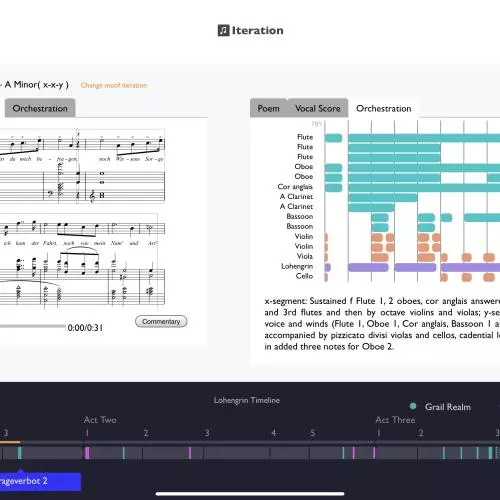Click the 'Change motif iteration' link

click(x=114, y=85)
